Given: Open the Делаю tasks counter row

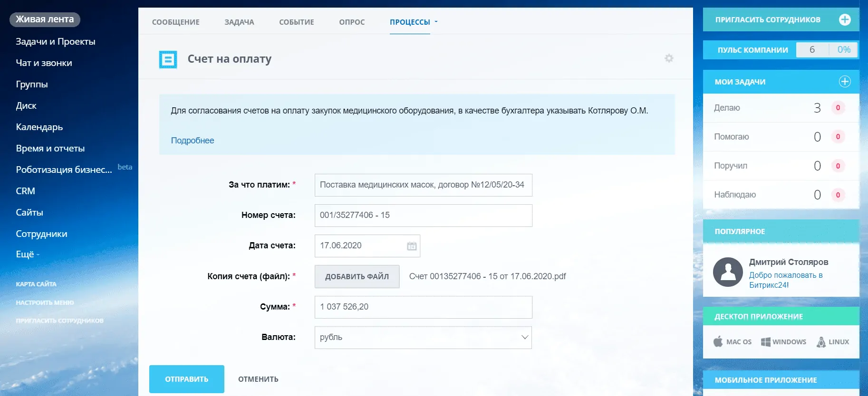Looking at the screenshot, I should click(781, 108).
